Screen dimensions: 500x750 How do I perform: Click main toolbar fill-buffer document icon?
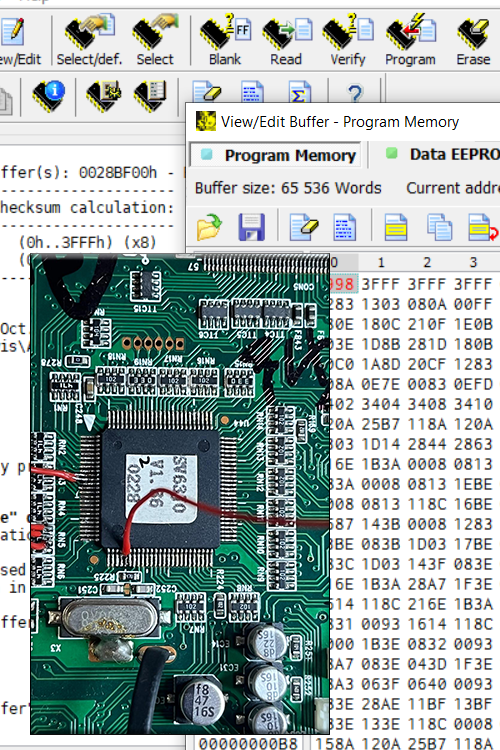(x=252, y=92)
